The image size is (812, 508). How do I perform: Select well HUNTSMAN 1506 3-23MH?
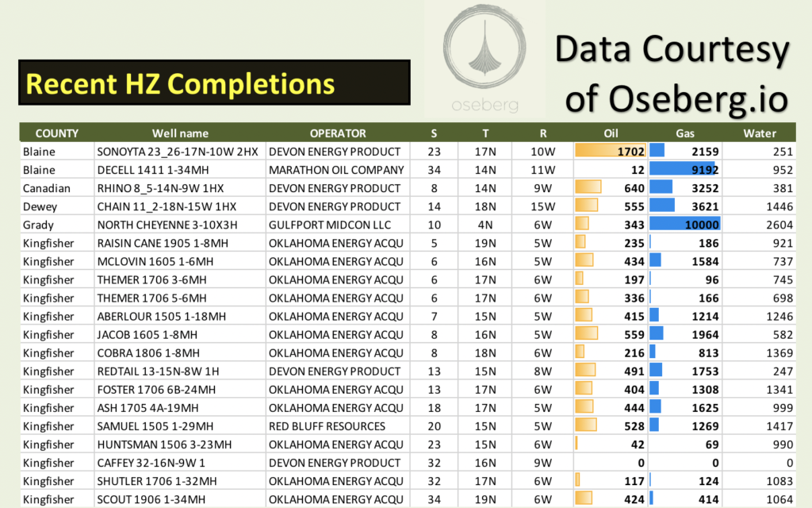point(164,444)
